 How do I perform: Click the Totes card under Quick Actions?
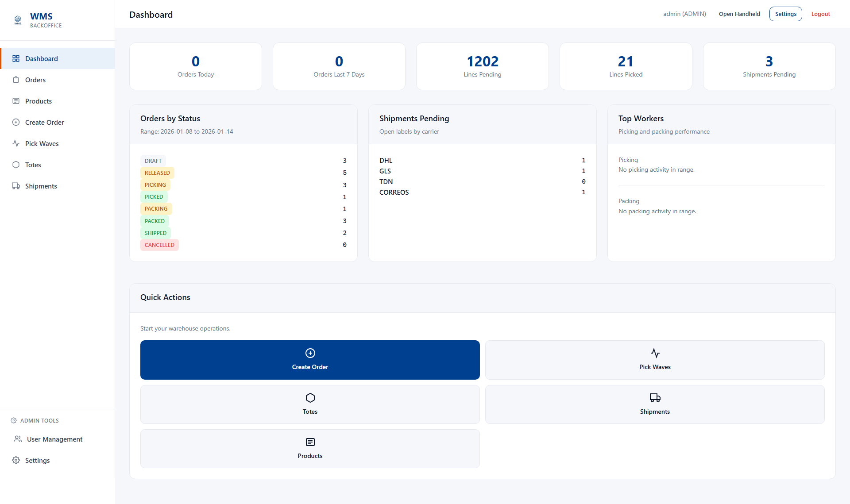click(310, 404)
